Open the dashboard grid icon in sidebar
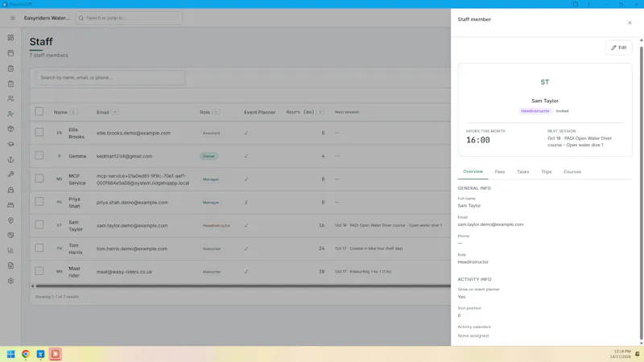Screen dimensions: 644x362 10,38
